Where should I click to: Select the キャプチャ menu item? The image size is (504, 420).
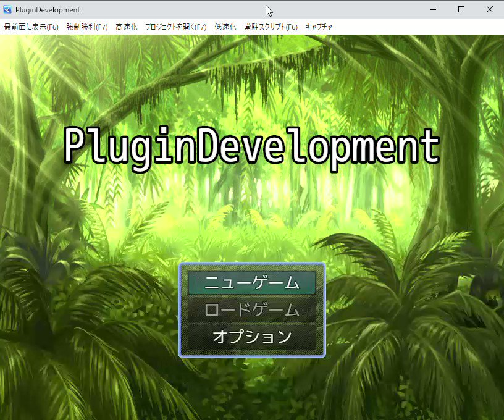coord(319,27)
